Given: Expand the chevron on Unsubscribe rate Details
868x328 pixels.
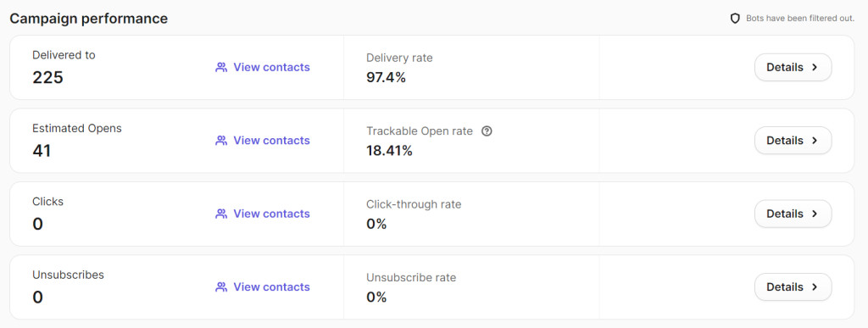Looking at the screenshot, I should coord(815,287).
